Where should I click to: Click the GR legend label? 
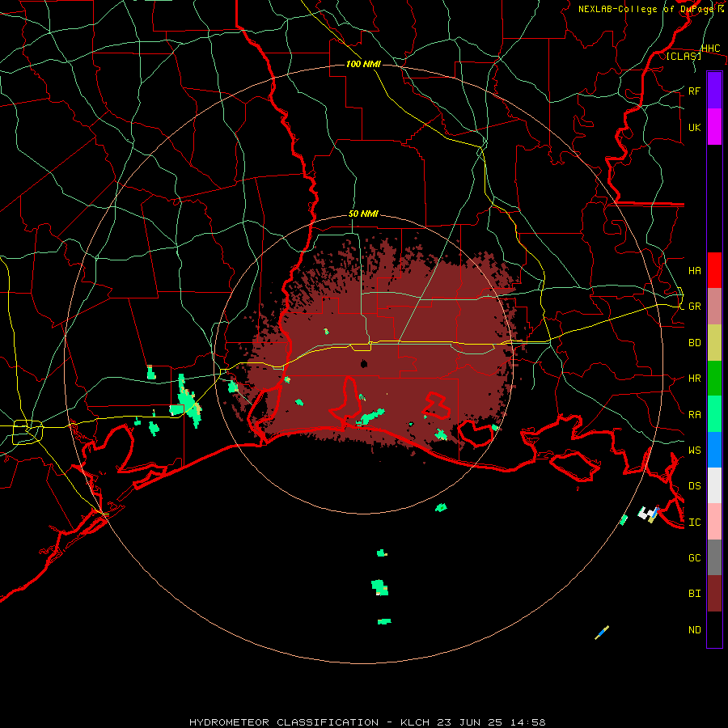pyautogui.click(x=695, y=307)
